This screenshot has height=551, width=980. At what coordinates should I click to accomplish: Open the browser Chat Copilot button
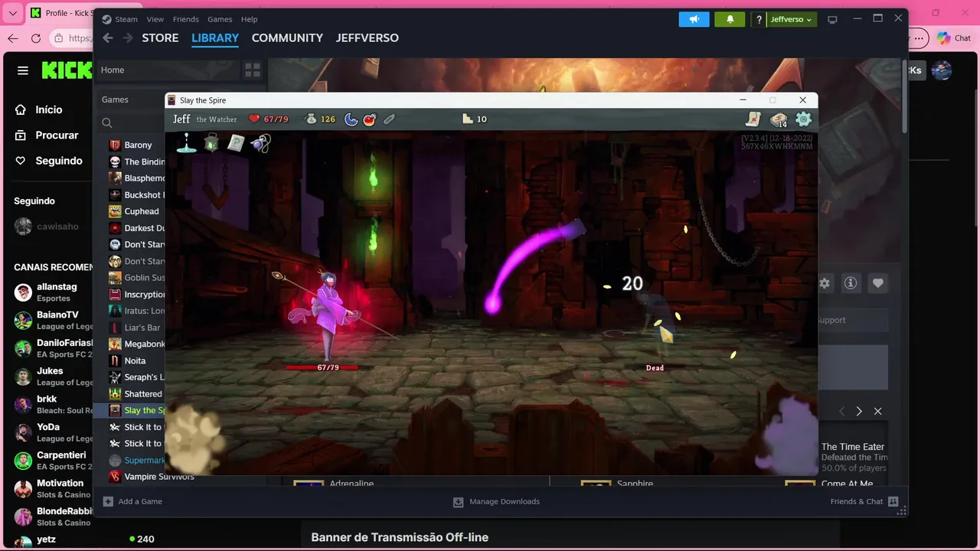(x=954, y=38)
